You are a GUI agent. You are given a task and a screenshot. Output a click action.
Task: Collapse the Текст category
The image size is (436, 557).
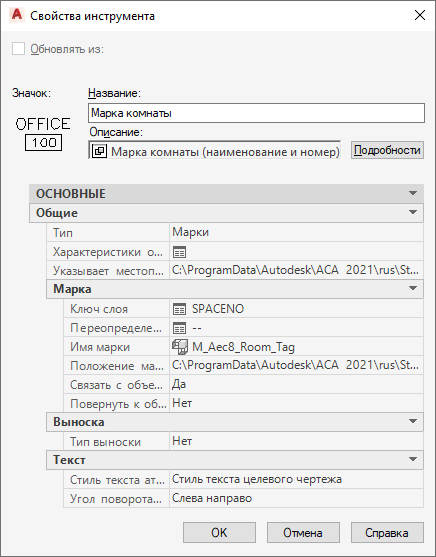coord(413,459)
